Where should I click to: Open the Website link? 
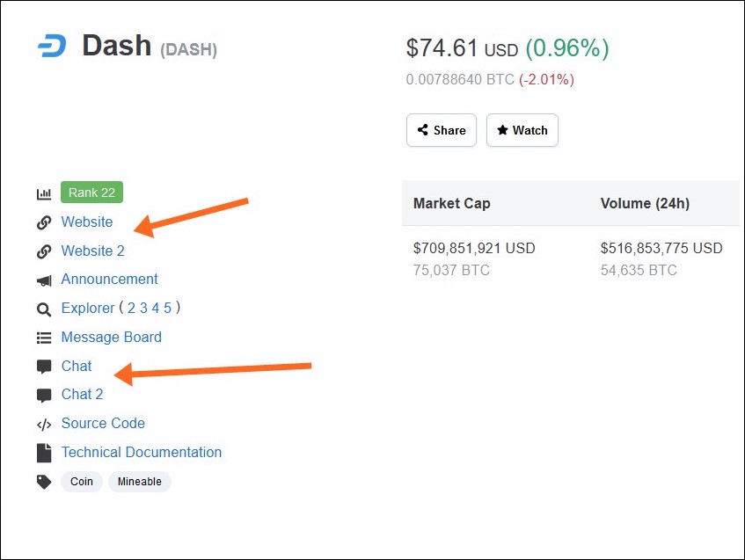[x=87, y=222]
